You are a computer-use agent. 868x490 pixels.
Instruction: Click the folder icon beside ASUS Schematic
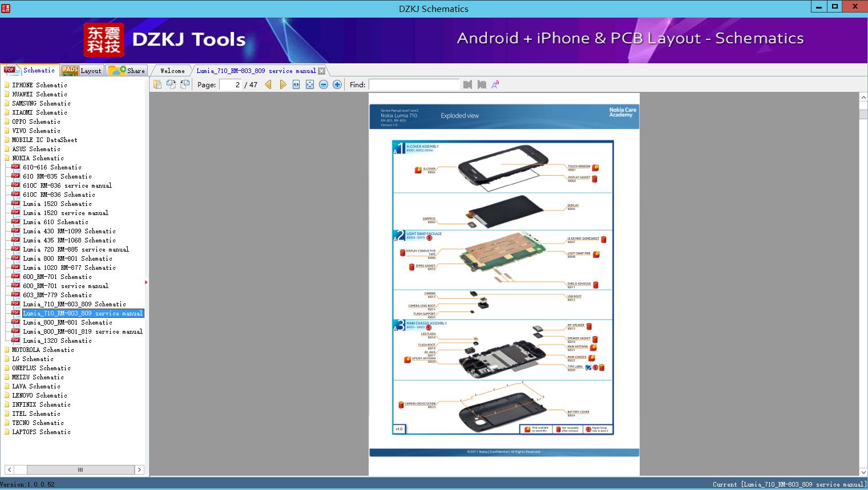[x=7, y=149]
